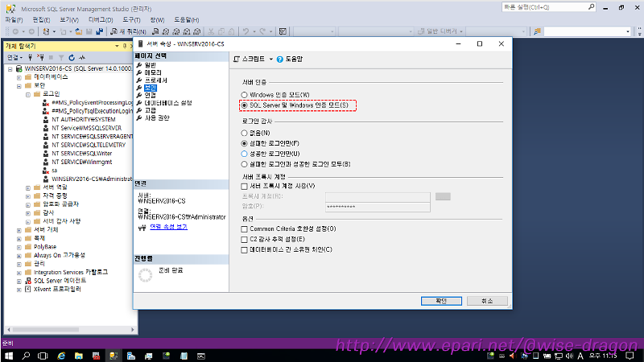Click the SQL Server Agent (에이전트) node icon
Image resolution: width=644 pixels, height=362 pixels.
(28, 281)
